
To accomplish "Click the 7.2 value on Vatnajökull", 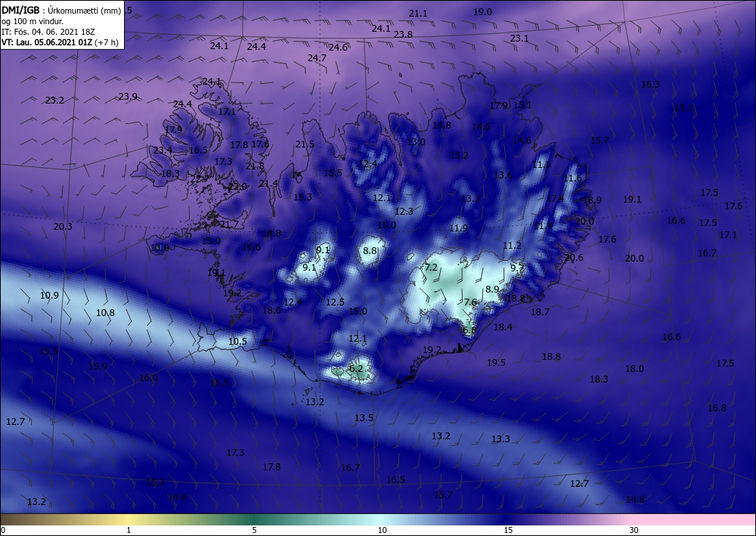I will pyautogui.click(x=430, y=267).
